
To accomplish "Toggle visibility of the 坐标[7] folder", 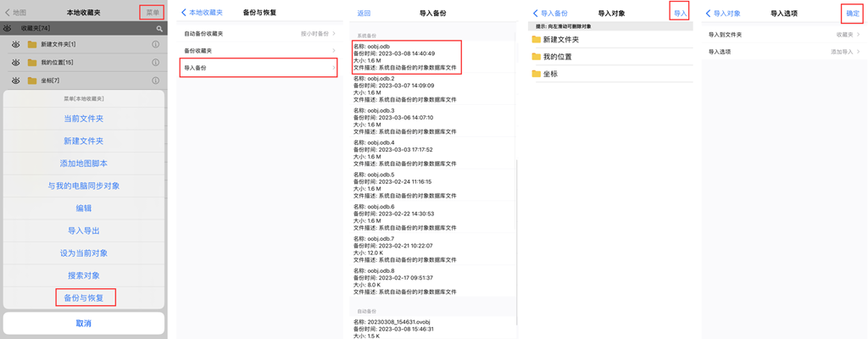I will [x=15, y=81].
